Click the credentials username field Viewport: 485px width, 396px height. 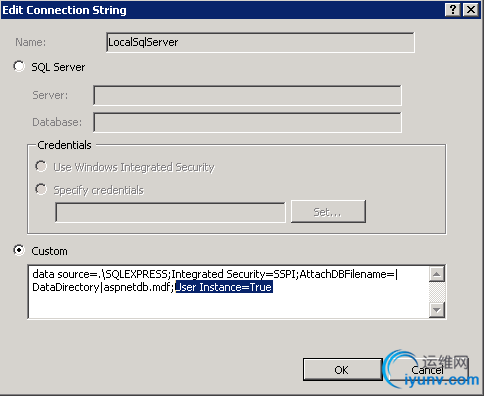coord(170,212)
